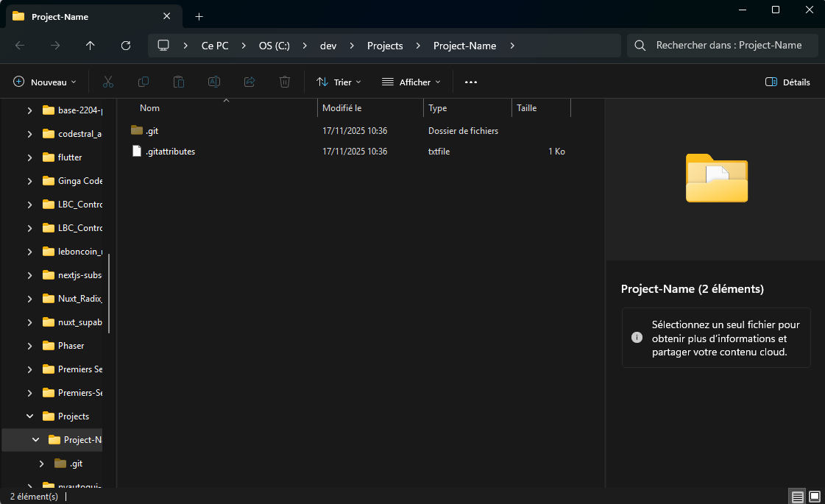Click the Cut scissors icon
825x504 pixels.
pyautogui.click(x=108, y=82)
